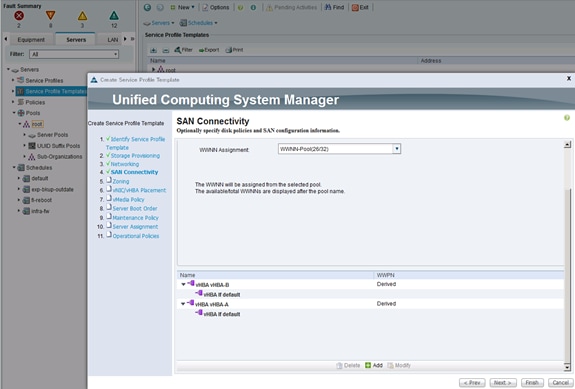Click the critical faults red icon
This screenshot has width=575, height=389.
pos(19,16)
